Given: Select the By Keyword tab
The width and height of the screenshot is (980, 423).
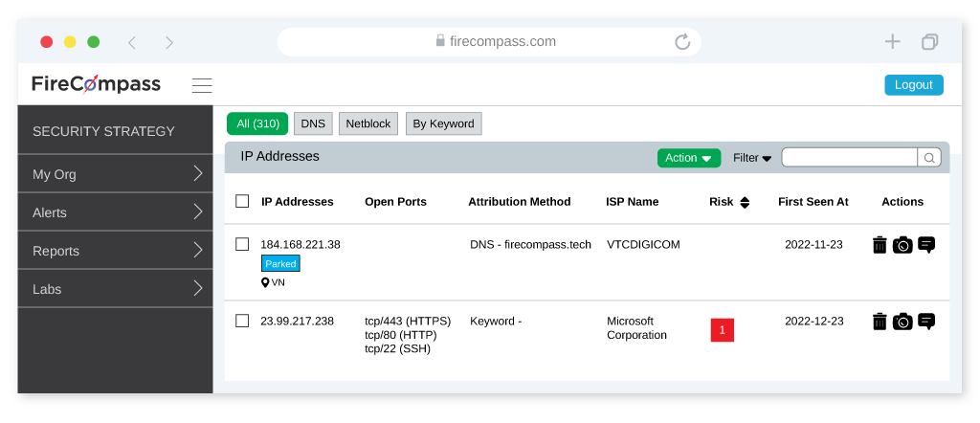Looking at the screenshot, I should [x=443, y=123].
